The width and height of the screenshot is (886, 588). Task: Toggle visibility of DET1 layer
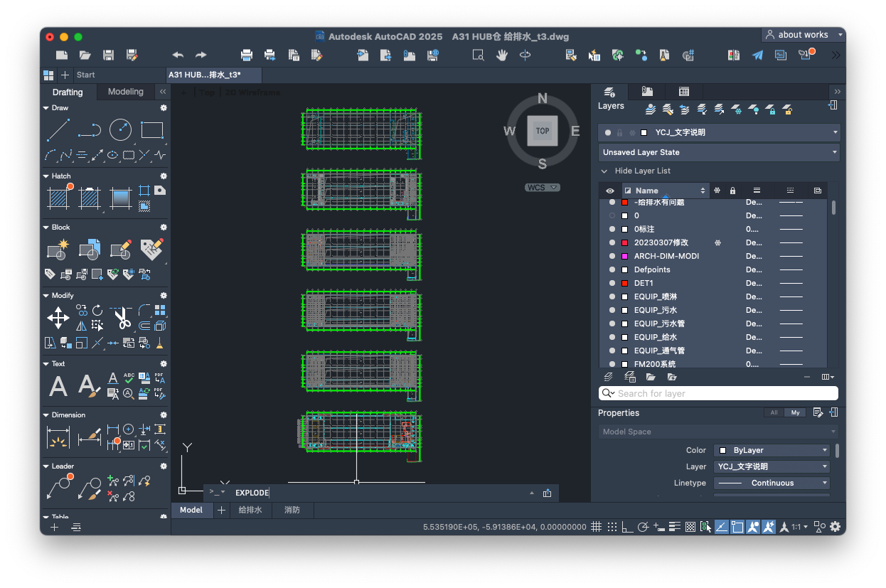click(x=612, y=283)
